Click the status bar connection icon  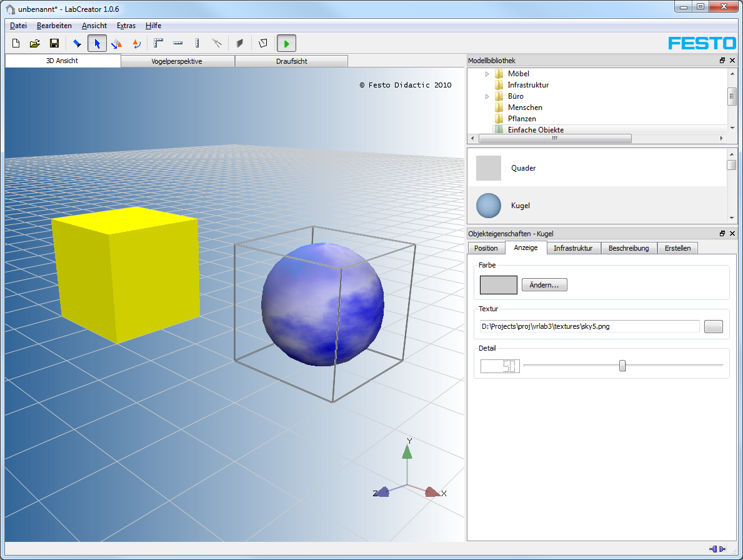[x=717, y=549]
